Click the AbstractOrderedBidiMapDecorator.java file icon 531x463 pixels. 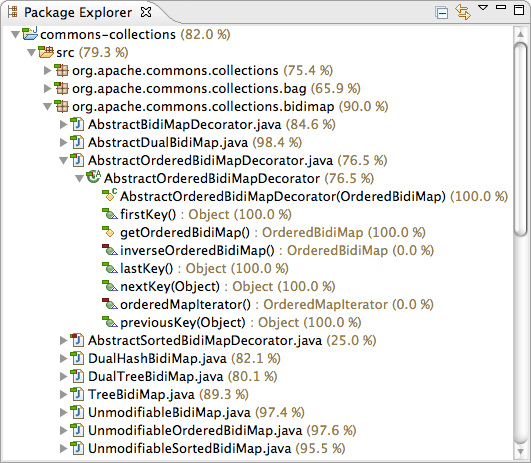pos(77,160)
